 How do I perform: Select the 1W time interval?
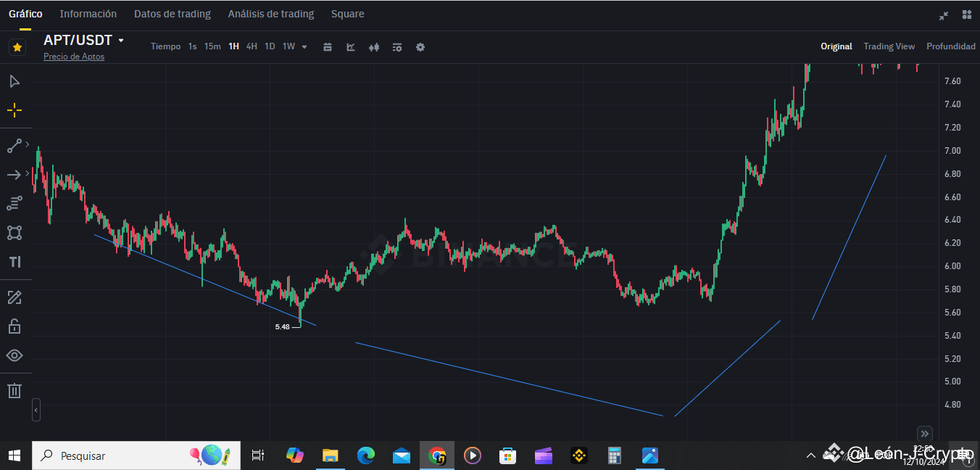pyautogui.click(x=288, y=46)
